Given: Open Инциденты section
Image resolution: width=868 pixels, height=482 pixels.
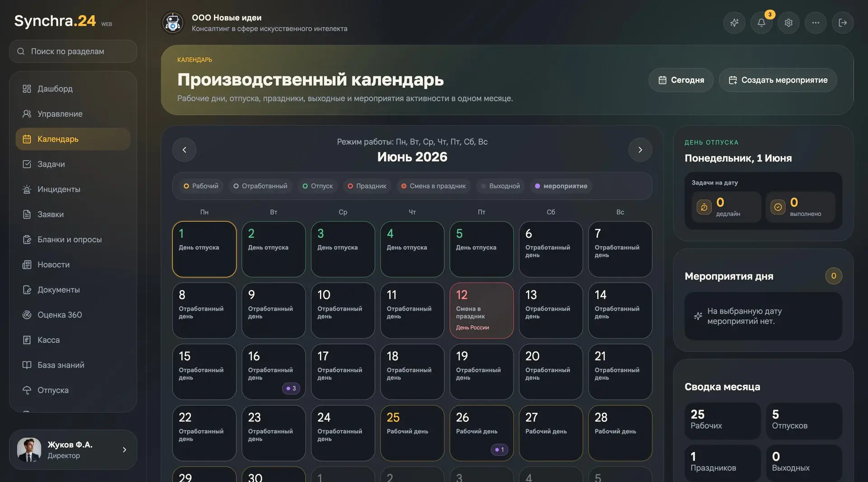Looking at the screenshot, I should point(73,189).
